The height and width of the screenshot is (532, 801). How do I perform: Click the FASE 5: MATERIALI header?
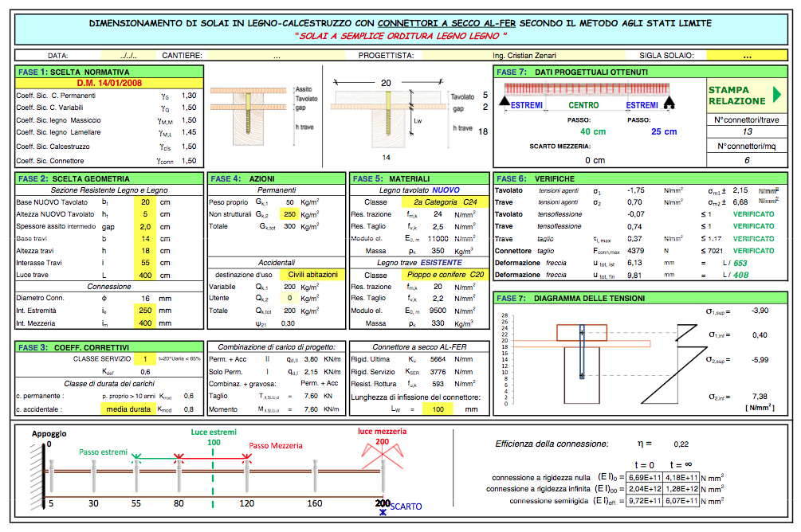click(419, 178)
